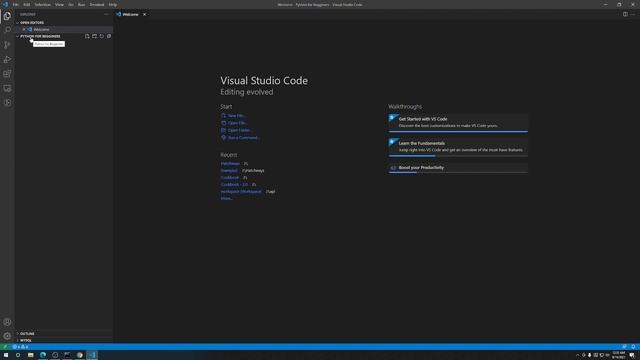Click the bottom activity bar icon above Accounts

tap(7, 102)
